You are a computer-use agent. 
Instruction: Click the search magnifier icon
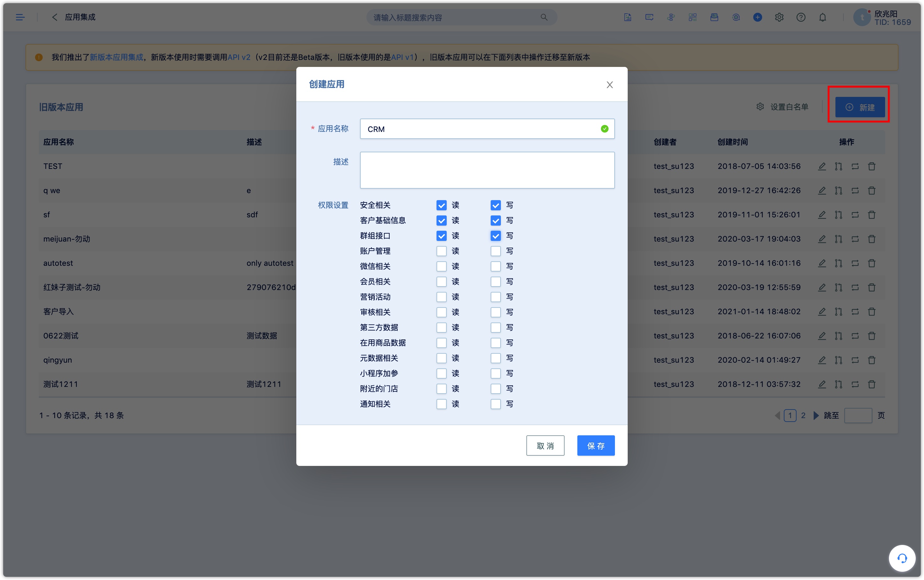[544, 17]
